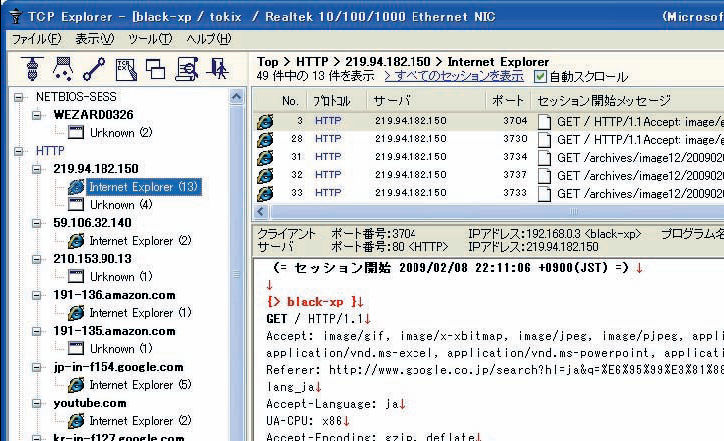The height and width of the screenshot is (441, 724).
Task: Open the 表示(V) menu
Action: coord(95,39)
